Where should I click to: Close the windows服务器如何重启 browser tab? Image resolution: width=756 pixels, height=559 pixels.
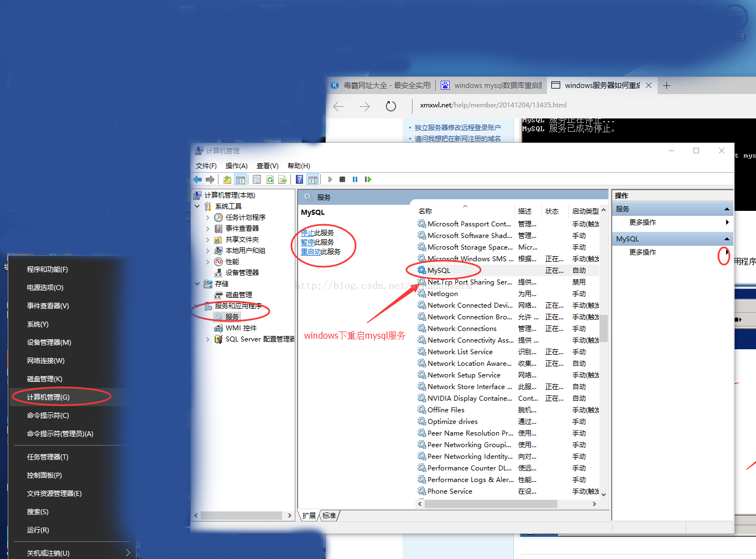[649, 85]
